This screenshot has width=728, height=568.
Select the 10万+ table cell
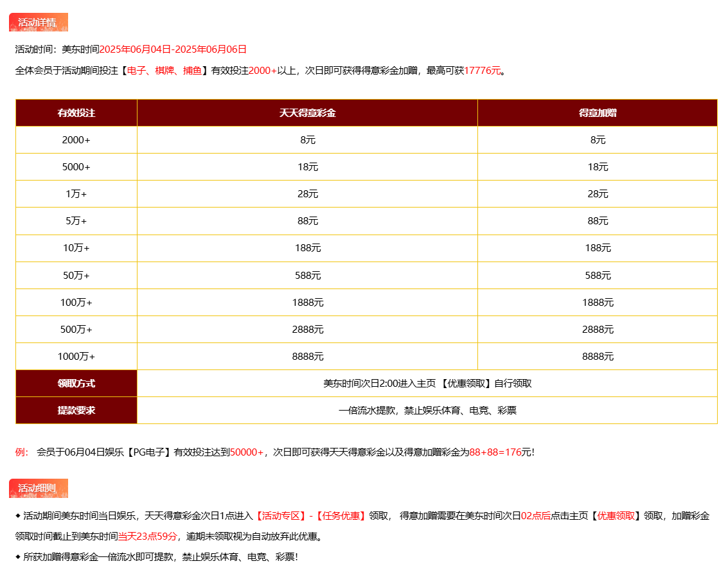(x=76, y=248)
